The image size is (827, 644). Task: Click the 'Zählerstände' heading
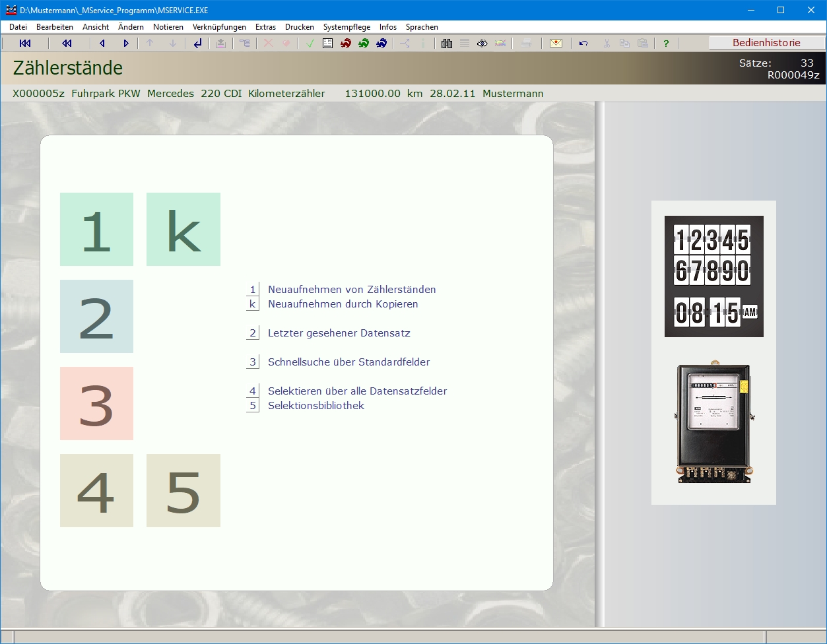point(68,68)
